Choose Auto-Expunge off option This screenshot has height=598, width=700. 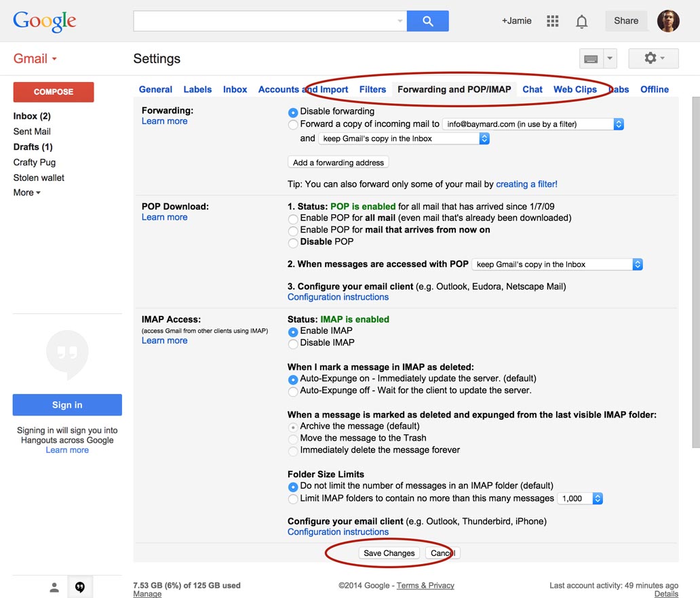tap(293, 391)
